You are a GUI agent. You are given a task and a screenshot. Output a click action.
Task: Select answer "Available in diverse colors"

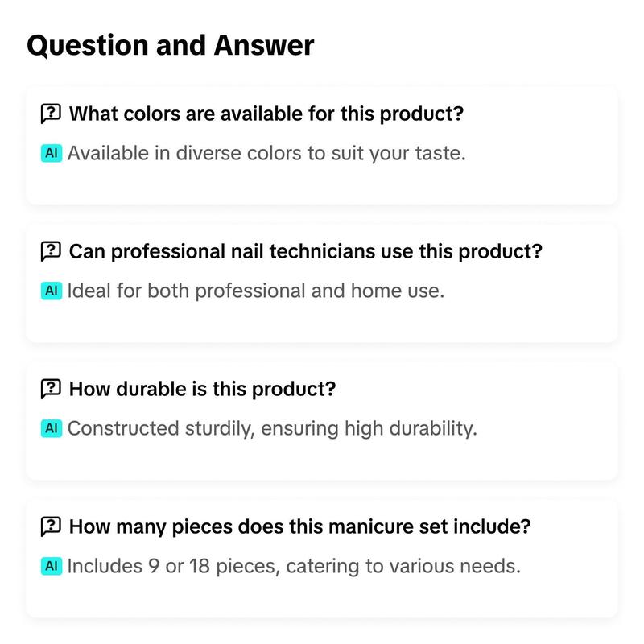tap(266, 154)
